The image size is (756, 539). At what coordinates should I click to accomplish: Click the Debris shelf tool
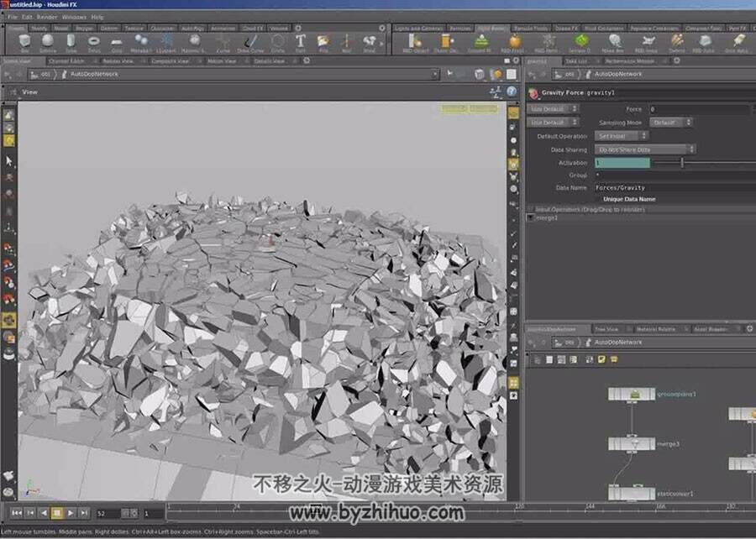coord(677,43)
